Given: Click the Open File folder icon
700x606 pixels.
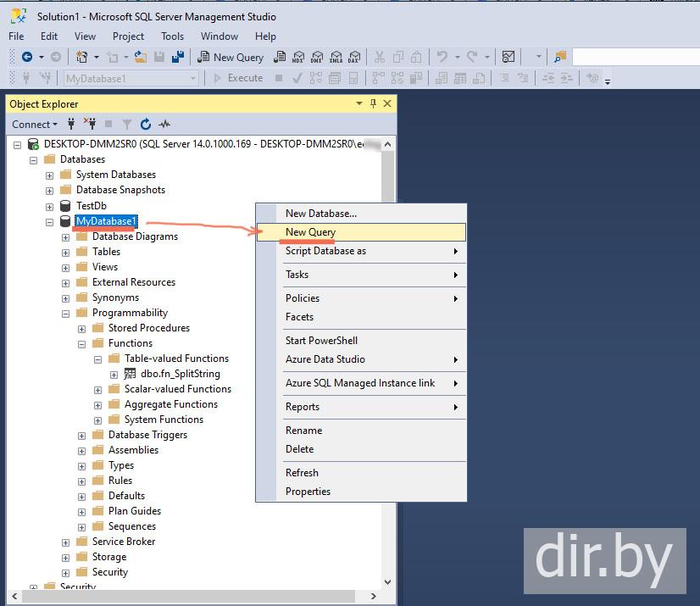Looking at the screenshot, I should click(x=141, y=57).
